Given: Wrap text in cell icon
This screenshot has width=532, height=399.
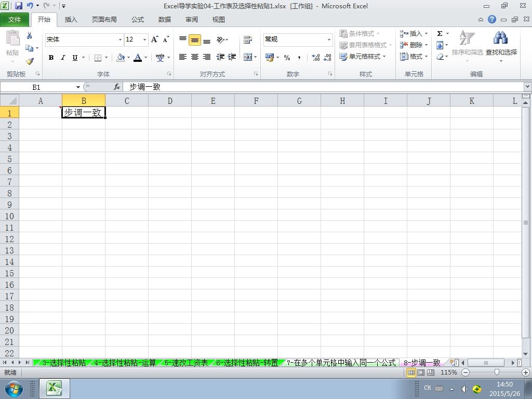Looking at the screenshot, I should pos(248,39).
